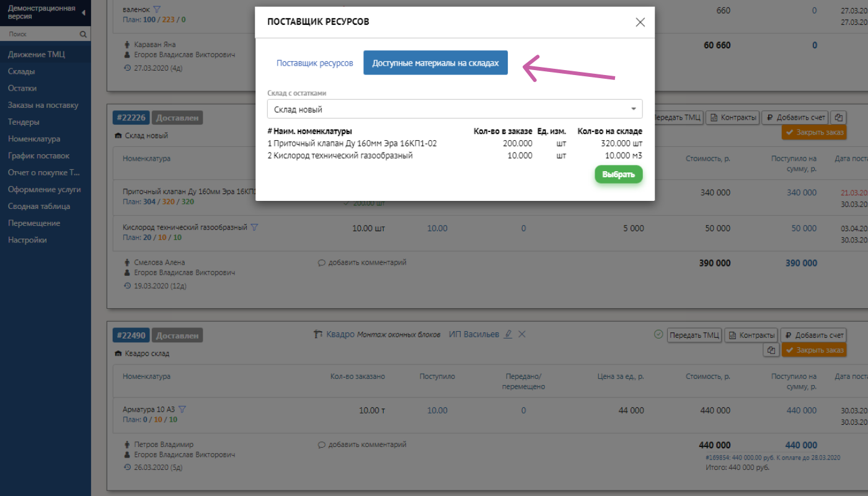
Task: Click filter icon beside Кислород технический газообразный
Action: 254,228
